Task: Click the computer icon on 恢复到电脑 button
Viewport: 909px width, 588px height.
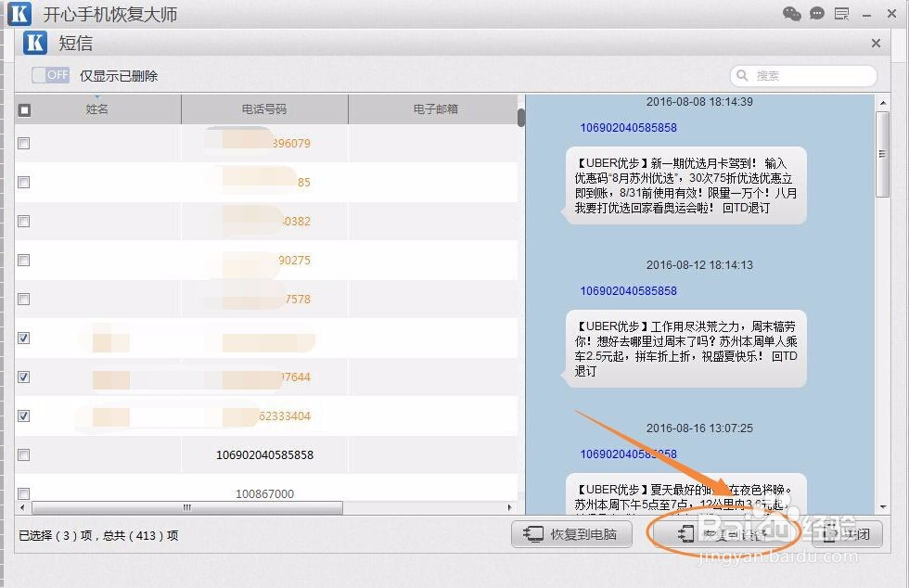Action: pos(532,534)
